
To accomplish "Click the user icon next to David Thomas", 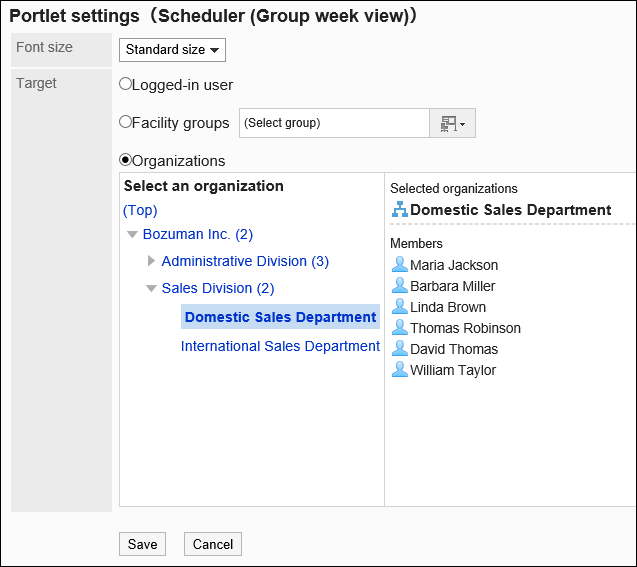I will pos(400,349).
